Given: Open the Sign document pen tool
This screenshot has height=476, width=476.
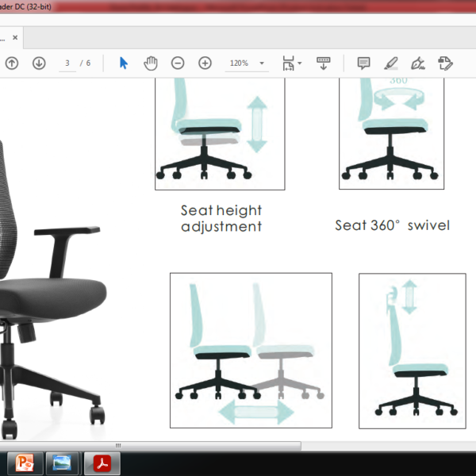Looking at the screenshot, I should [418, 63].
